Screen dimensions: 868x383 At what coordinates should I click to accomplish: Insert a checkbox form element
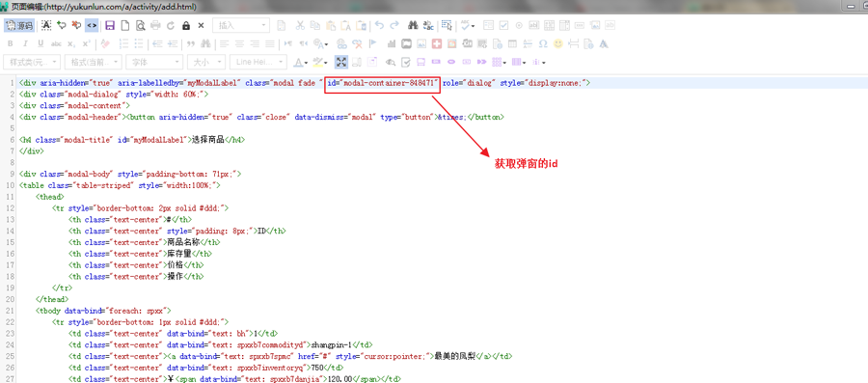tap(503, 25)
